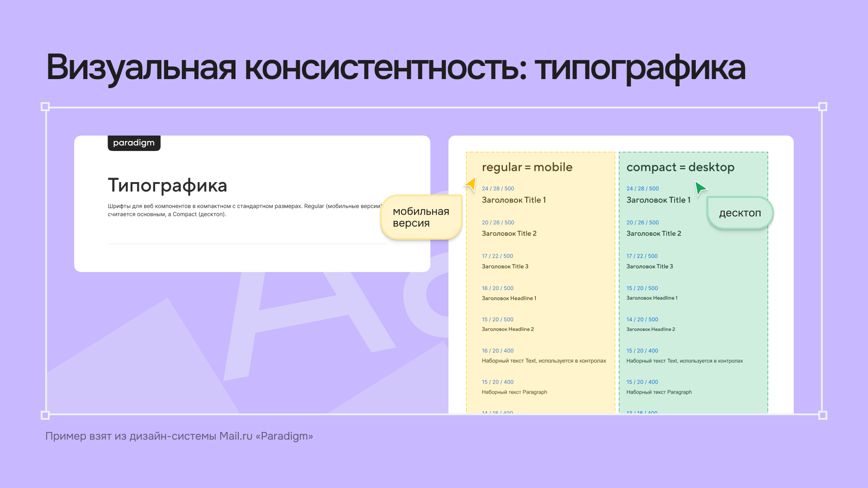The image size is (868, 488).
Task: Click the top-right selection frame handle
Action: tap(822, 106)
